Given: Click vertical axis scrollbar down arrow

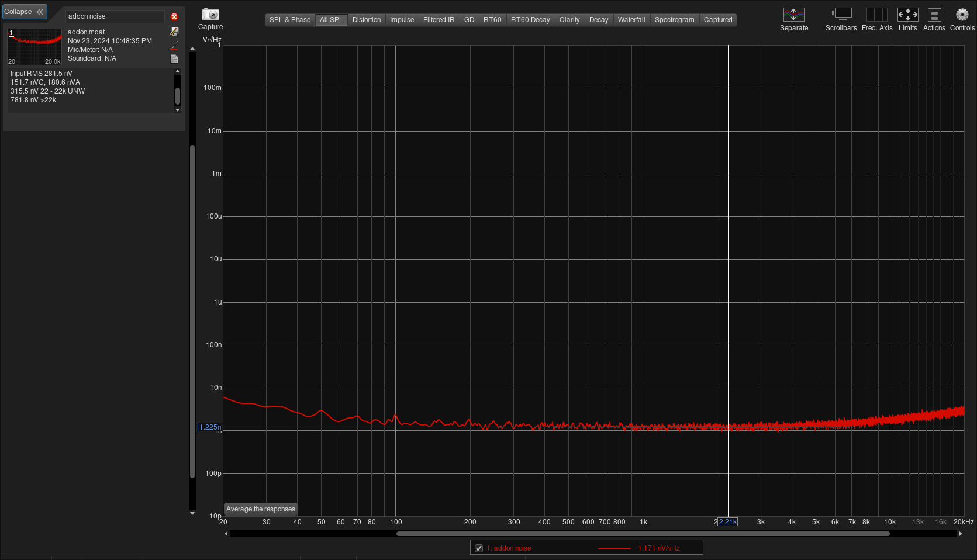Looking at the screenshot, I should click(x=192, y=513).
